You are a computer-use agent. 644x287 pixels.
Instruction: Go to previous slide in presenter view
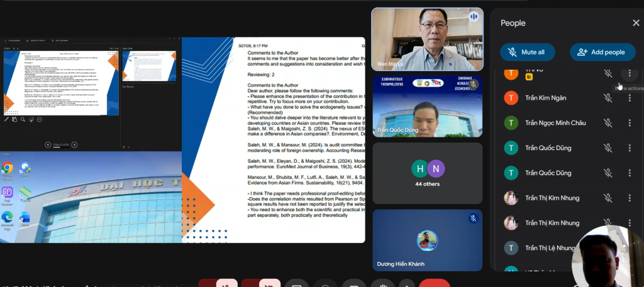pyautogui.click(x=48, y=144)
